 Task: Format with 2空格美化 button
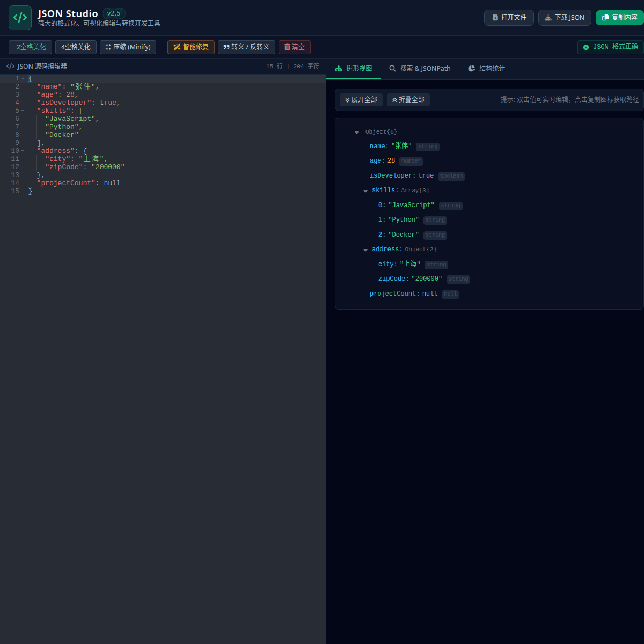(x=31, y=47)
